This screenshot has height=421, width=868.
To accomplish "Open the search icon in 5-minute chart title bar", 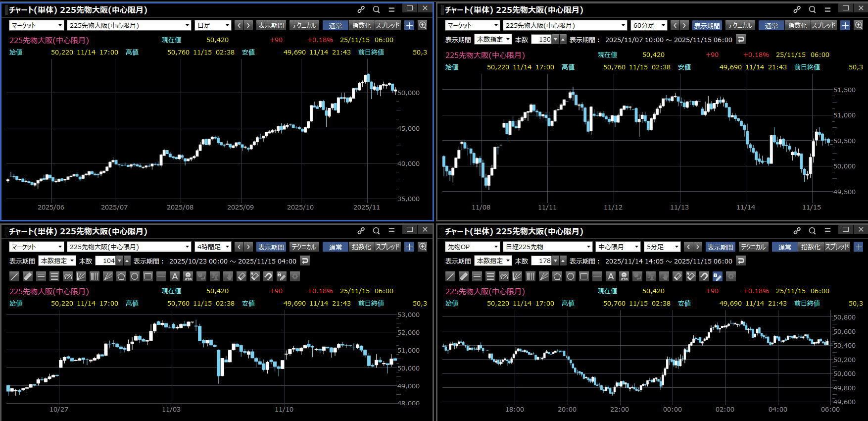I will pos(812,231).
